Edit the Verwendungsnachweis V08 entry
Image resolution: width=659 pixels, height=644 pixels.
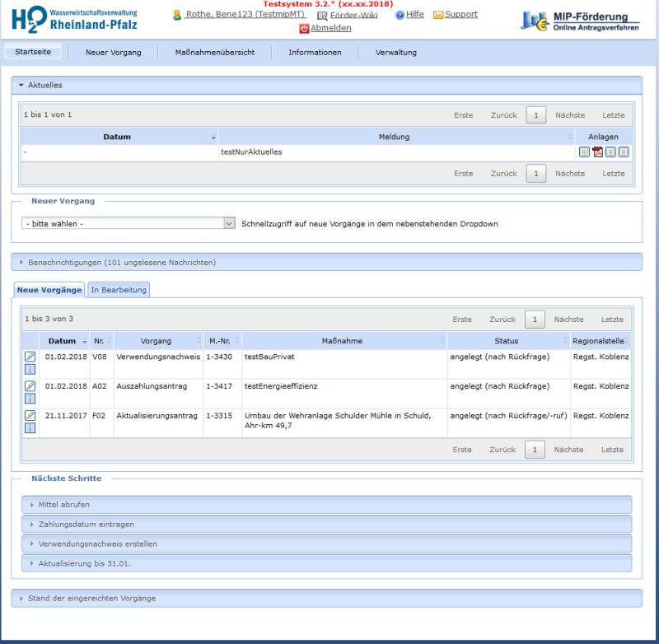pos(30,357)
